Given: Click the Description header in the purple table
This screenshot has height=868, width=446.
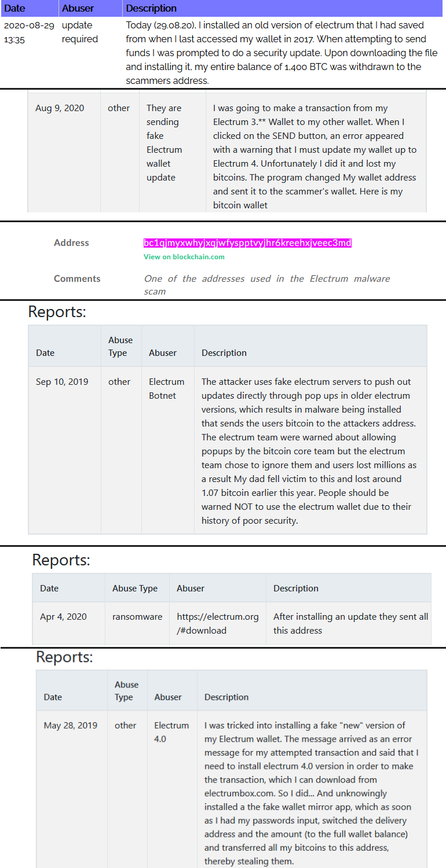Looking at the screenshot, I should pyautogui.click(x=151, y=8).
